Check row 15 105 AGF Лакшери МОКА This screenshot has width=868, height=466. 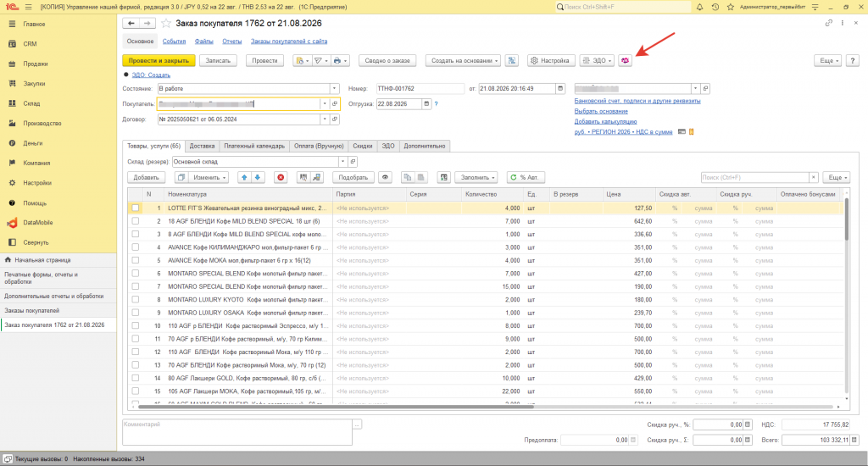pos(135,391)
